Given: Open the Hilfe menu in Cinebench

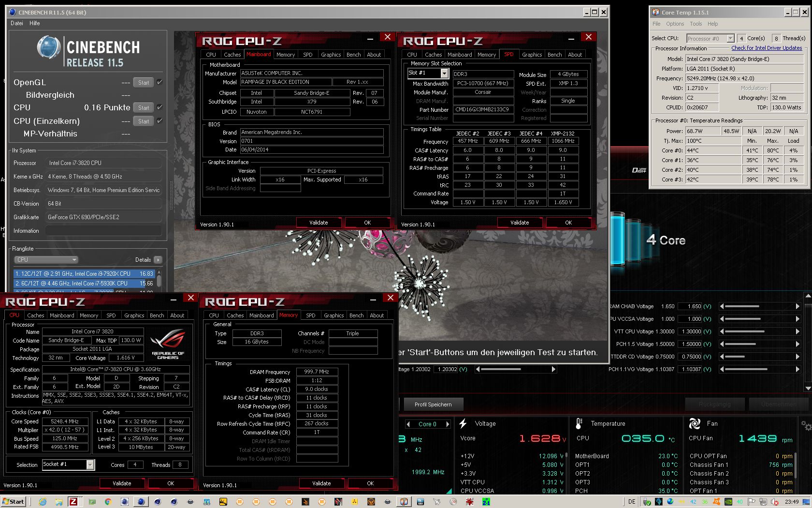Looking at the screenshot, I should (x=35, y=23).
